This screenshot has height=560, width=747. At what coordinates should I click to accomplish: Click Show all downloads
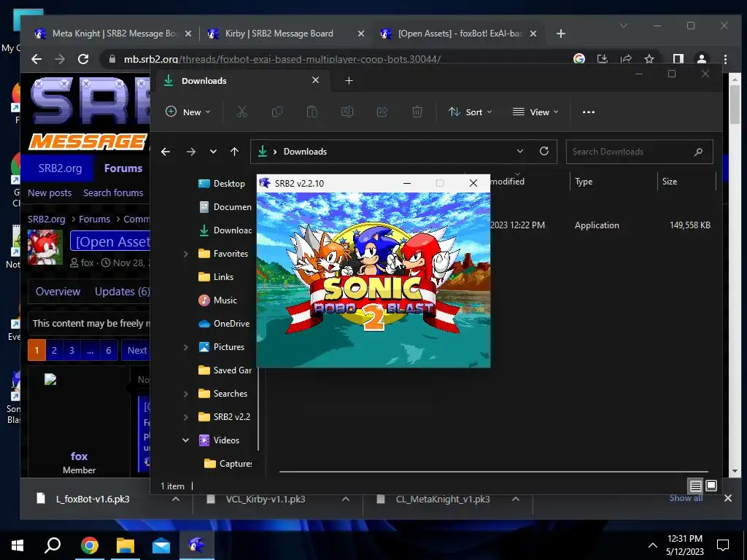686,498
